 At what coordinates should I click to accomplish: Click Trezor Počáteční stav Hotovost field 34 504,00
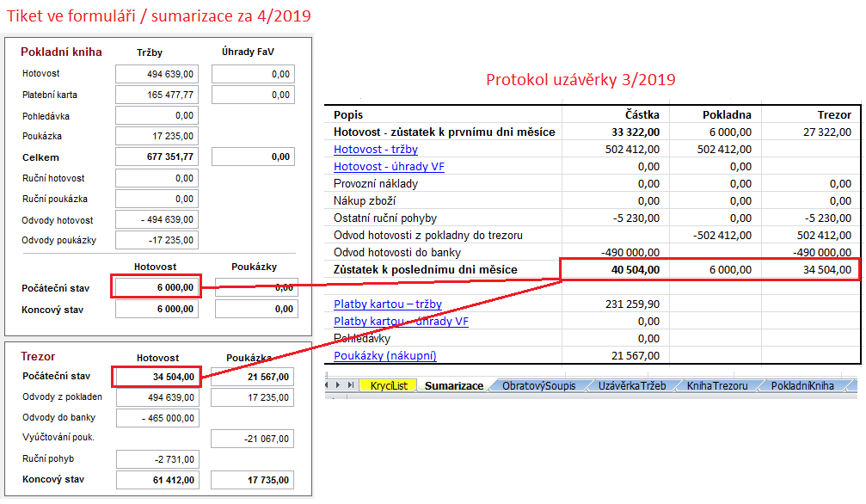(157, 376)
